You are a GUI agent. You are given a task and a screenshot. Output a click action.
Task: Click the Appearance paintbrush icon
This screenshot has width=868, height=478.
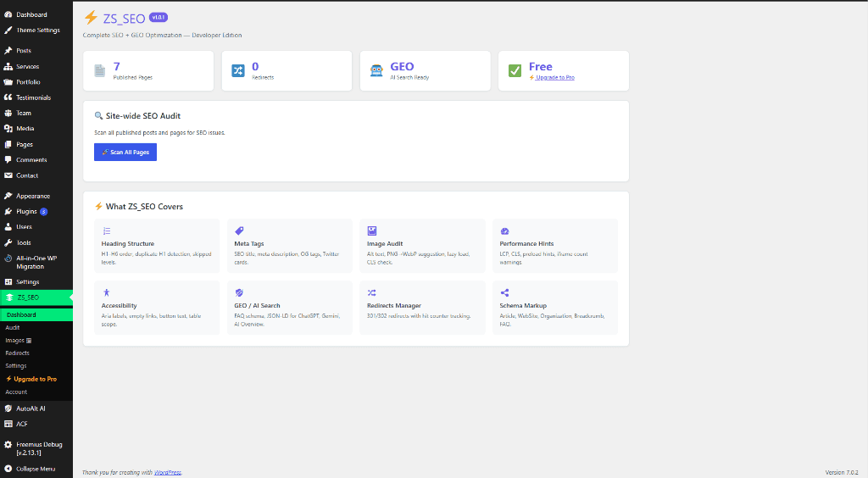8,196
